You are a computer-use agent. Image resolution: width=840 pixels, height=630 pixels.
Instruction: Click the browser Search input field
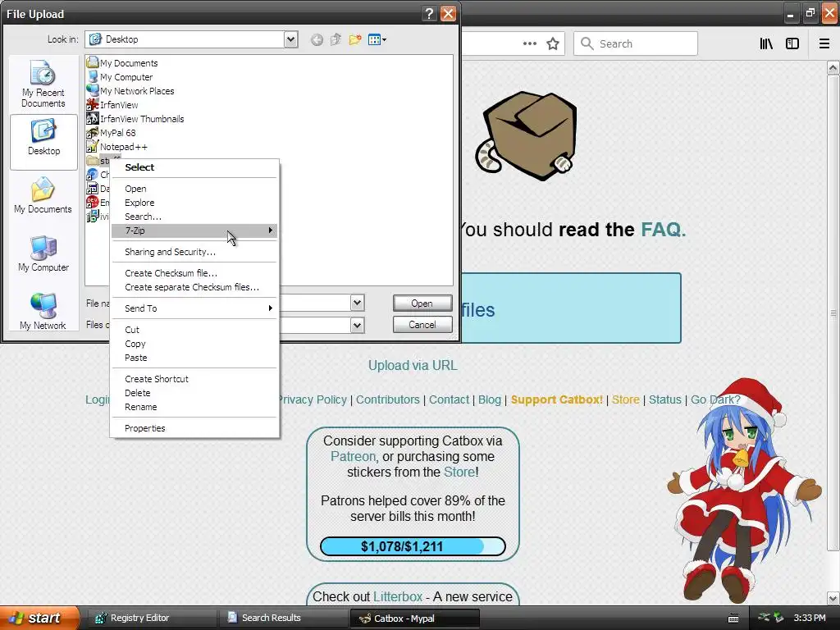(636, 43)
